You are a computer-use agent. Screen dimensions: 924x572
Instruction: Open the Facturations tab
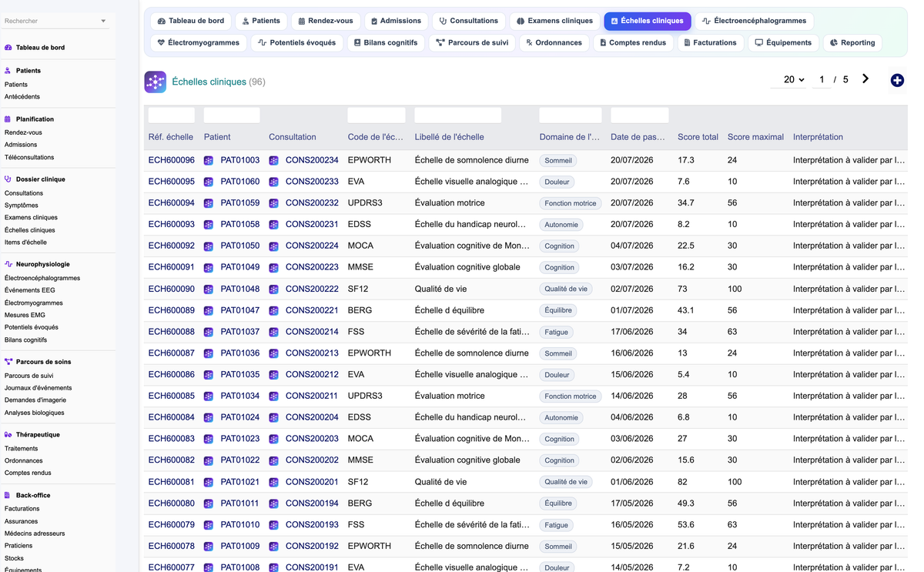click(710, 42)
